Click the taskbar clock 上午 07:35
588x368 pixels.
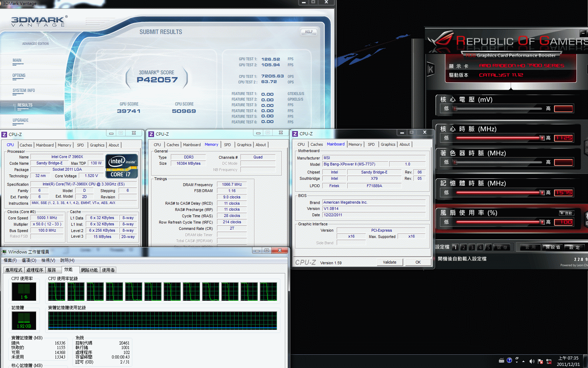click(x=568, y=358)
